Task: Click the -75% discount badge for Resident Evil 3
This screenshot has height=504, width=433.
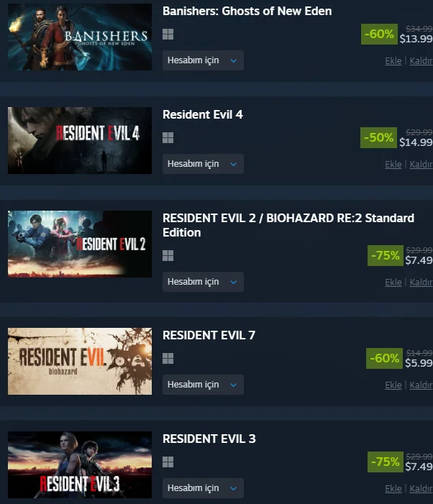Action: tap(385, 462)
